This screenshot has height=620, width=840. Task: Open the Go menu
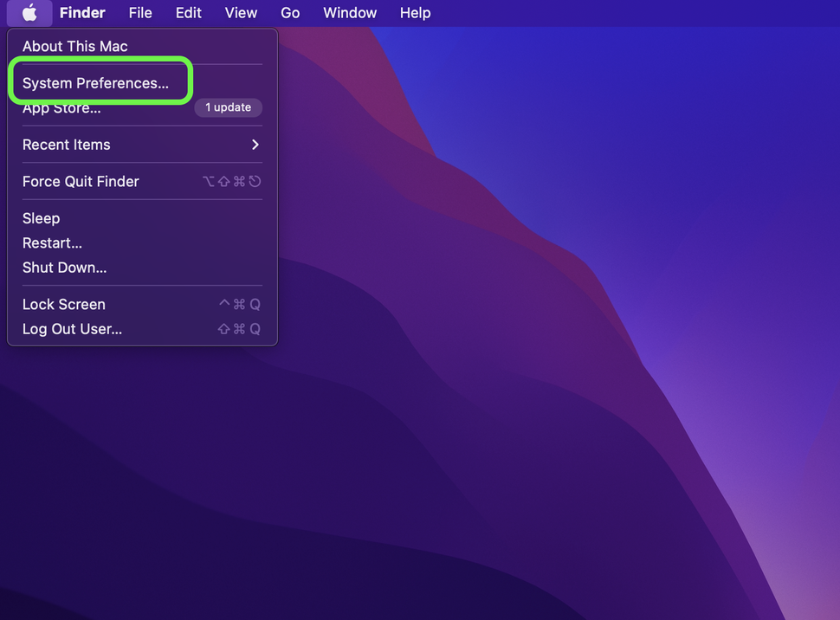pos(290,13)
